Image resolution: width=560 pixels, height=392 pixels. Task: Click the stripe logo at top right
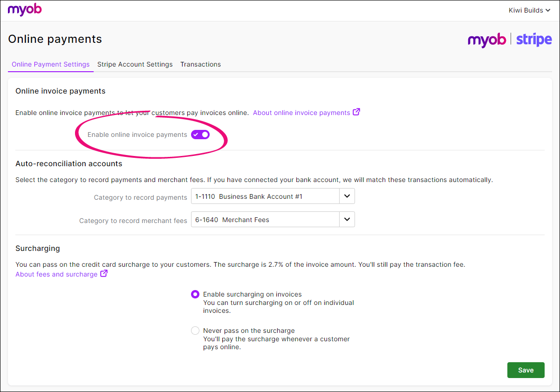(x=534, y=40)
